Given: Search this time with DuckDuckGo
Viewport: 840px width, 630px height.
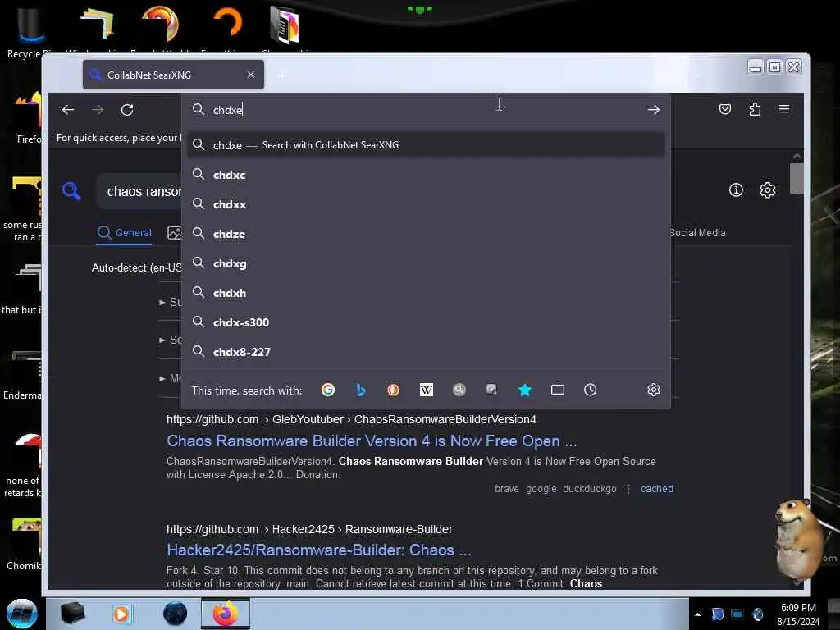Looking at the screenshot, I should coord(393,390).
